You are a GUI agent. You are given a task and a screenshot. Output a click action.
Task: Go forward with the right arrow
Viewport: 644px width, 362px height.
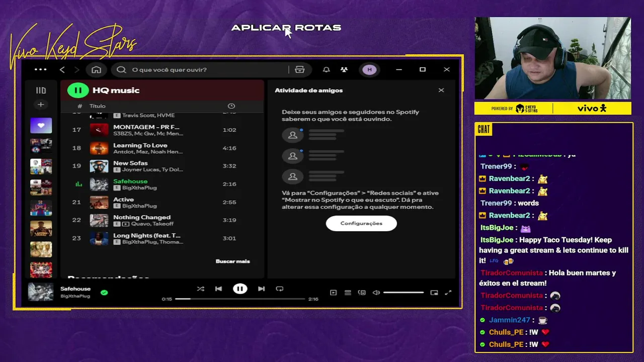coord(77,69)
